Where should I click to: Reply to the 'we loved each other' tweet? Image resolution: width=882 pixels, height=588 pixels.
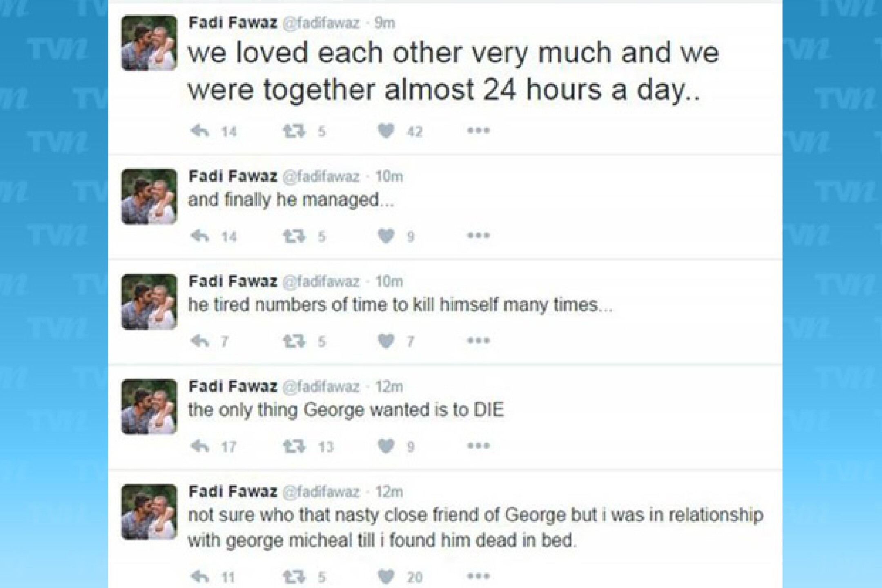point(200,131)
